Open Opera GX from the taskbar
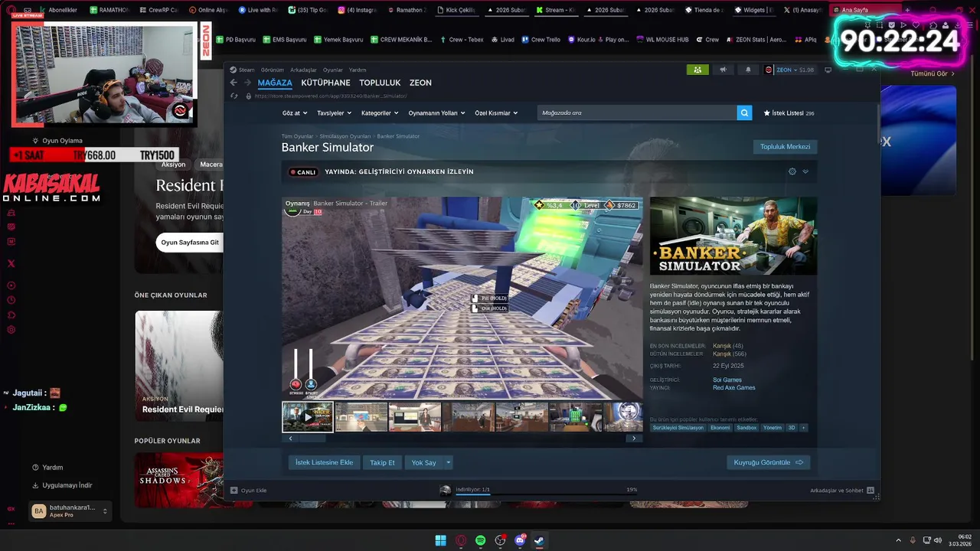This screenshot has width=980, height=551. pos(460,540)
